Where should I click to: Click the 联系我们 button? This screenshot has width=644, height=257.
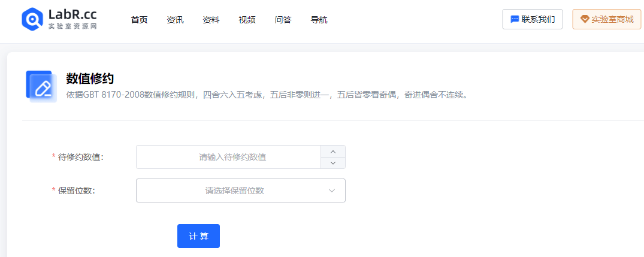[533, 19]
